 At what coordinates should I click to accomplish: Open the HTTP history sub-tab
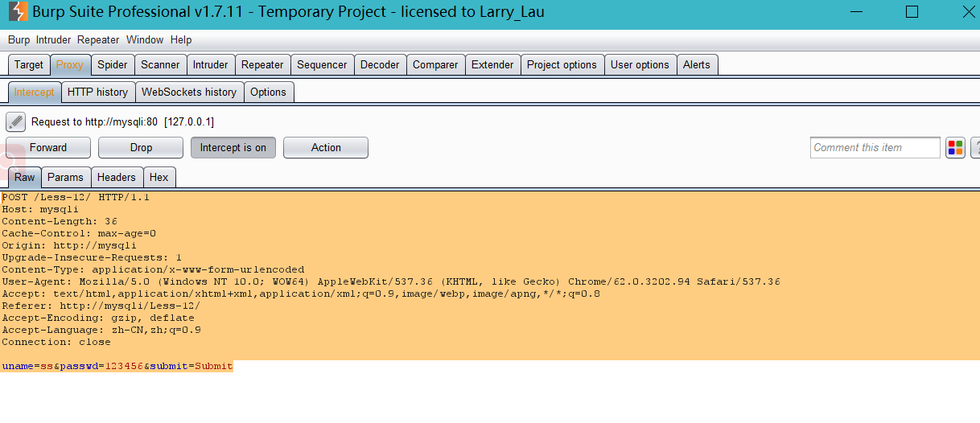[x=98, y=92]
